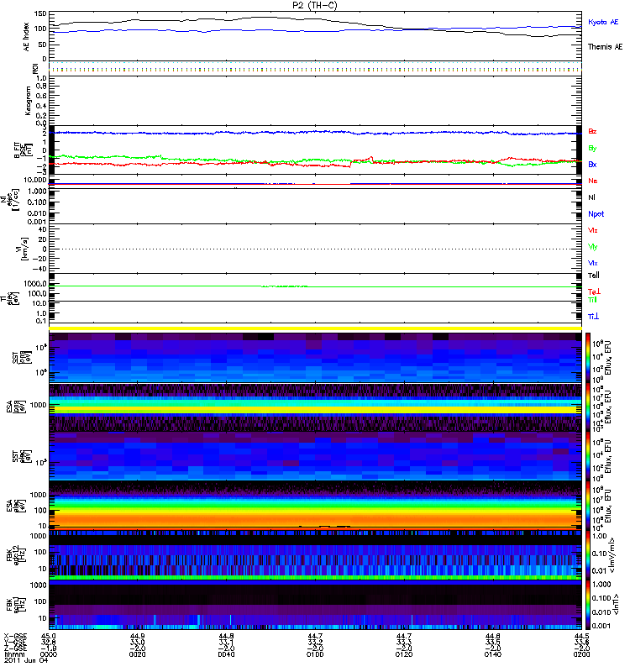630x672 pixels.
Task: Click the 2011 Jun 04 date label
Action: [x=22, y=662]
